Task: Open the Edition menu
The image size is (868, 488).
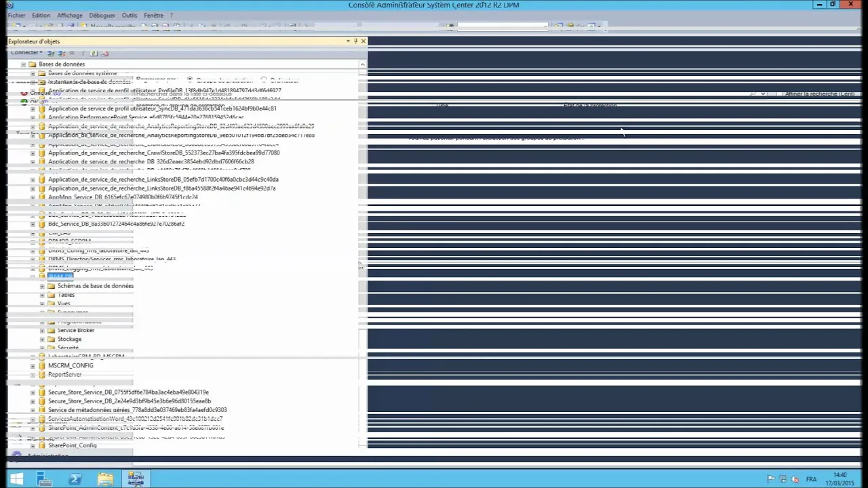Action: coord(41,15)
